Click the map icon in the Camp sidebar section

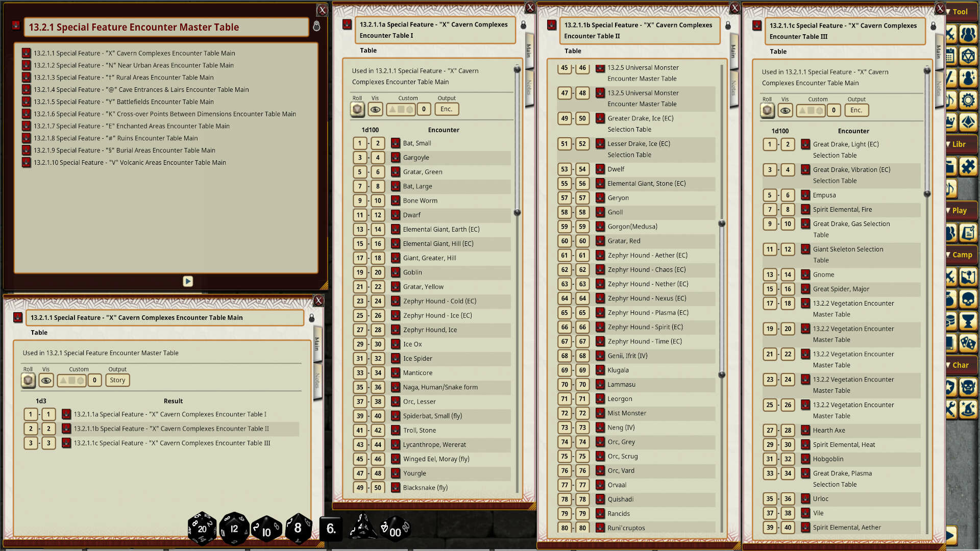pyautogui.click(x=969, y=277)
